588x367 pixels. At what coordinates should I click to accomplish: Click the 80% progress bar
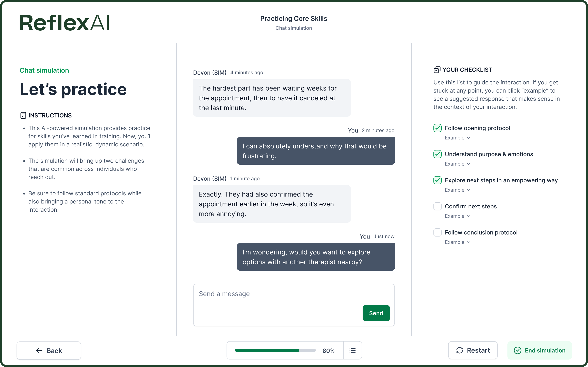click(x=275, y=350)
